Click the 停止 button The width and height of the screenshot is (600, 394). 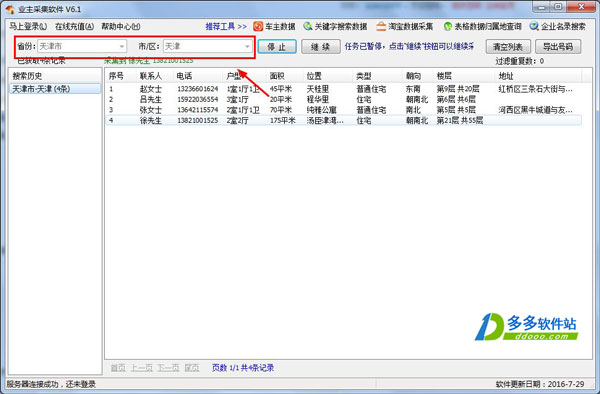pos(277,47)
